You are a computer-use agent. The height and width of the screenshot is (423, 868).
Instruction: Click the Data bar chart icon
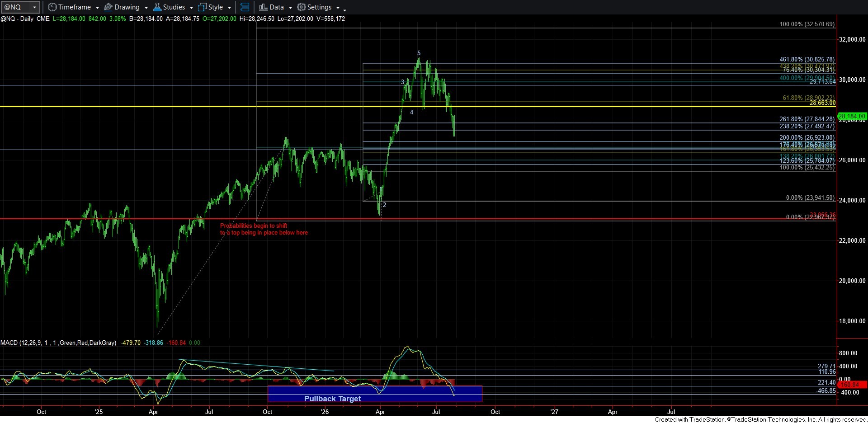pos(263,7)
